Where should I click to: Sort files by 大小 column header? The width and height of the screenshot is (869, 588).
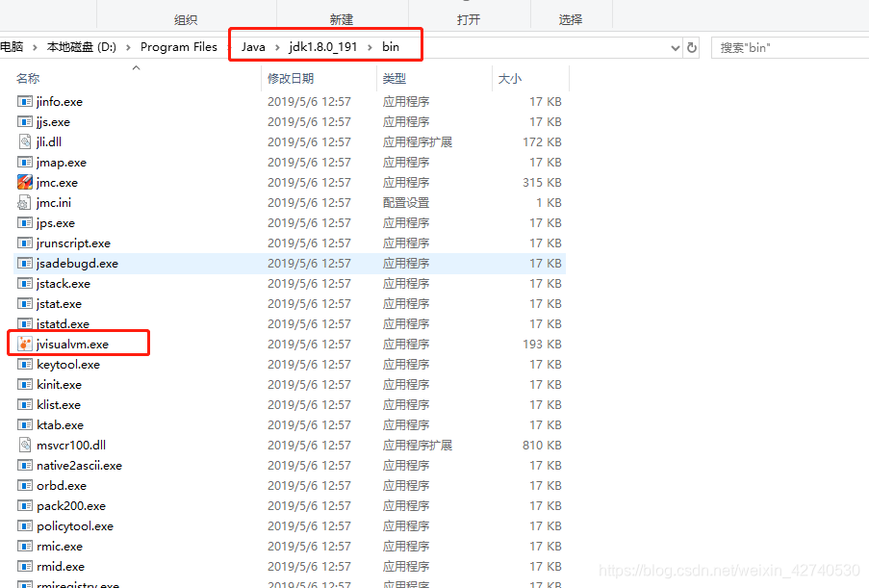pyautogui.click(x=509, y=79)
